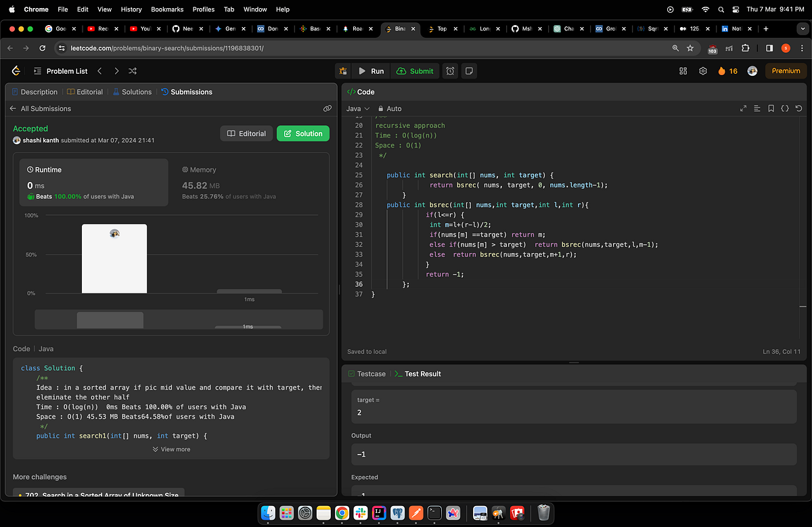Bookmark the current code
The width and height of the screenshot is (812, 527).
(771, 108)
